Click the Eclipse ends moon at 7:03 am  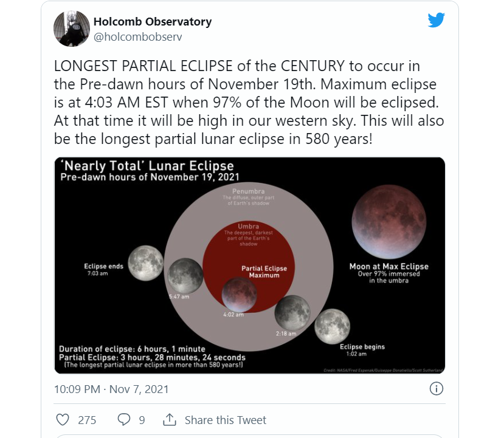point(146,263)
